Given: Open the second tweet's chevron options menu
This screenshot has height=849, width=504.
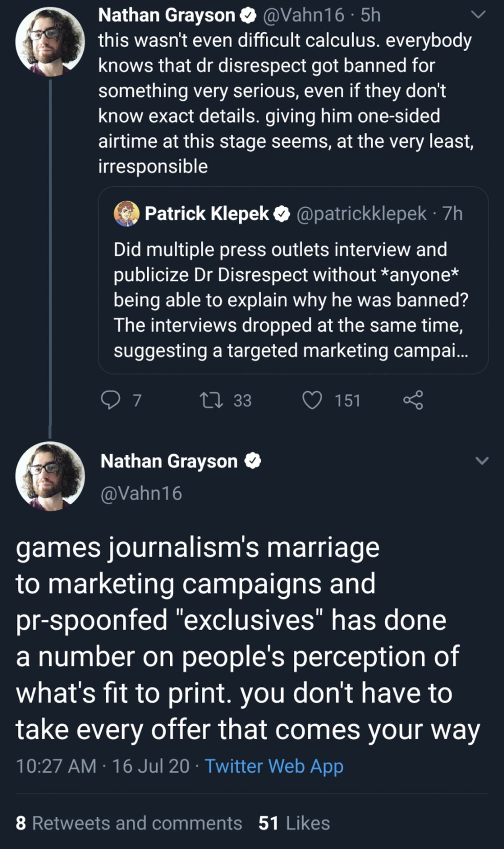Looking at the screenshot, I should click(x=482, y=461).
